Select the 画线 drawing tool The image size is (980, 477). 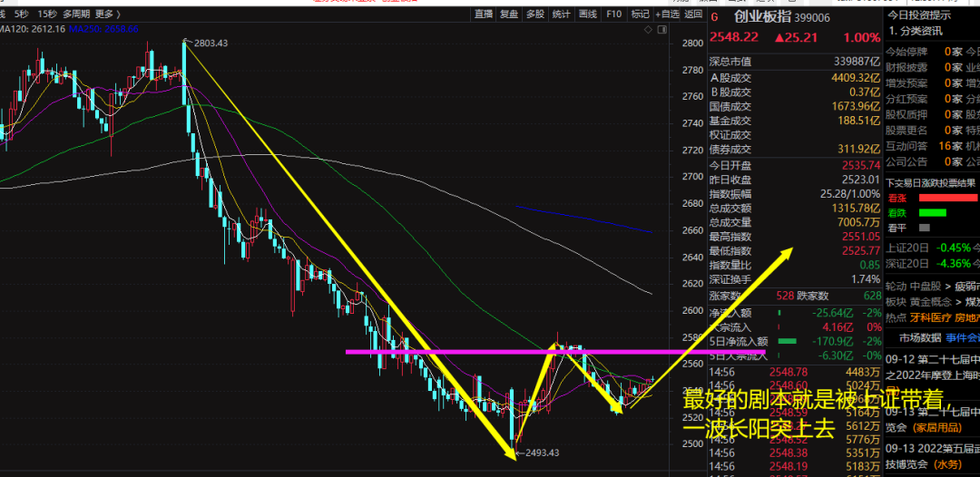click(588, 14)
